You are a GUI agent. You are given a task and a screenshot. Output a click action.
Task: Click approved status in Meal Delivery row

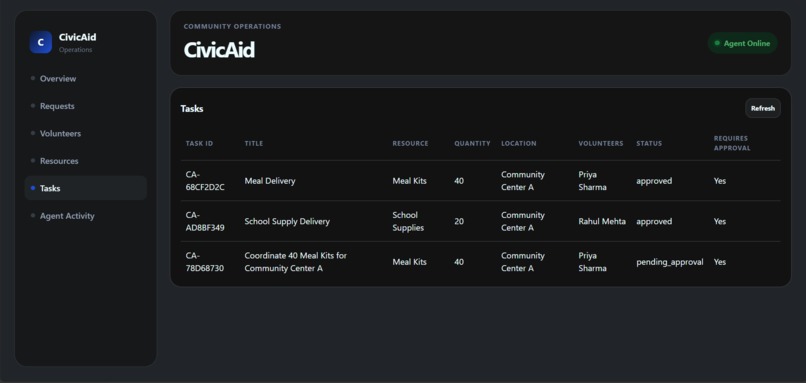(x=654, y=181)
